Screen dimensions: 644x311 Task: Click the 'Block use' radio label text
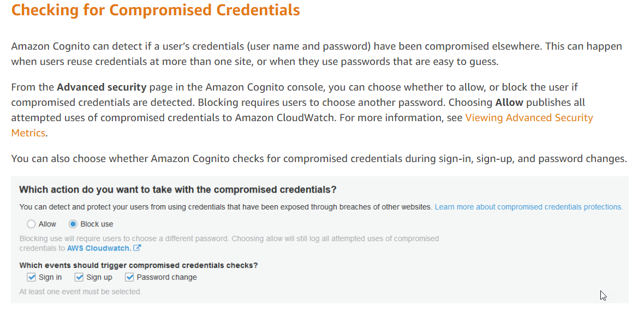[97, 224]
